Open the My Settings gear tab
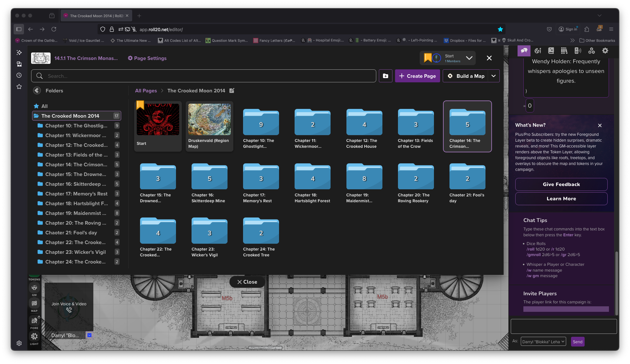This screenshot has width=630, height=364. click(605, 51)
